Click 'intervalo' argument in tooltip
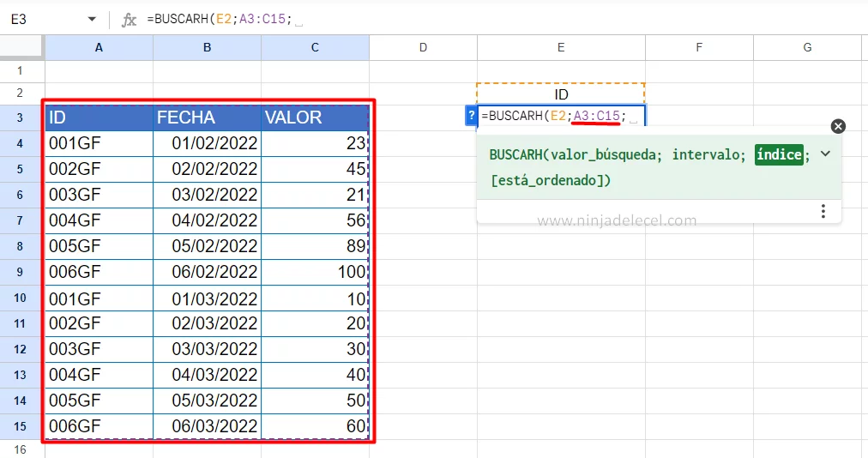 tap(706, 154)
